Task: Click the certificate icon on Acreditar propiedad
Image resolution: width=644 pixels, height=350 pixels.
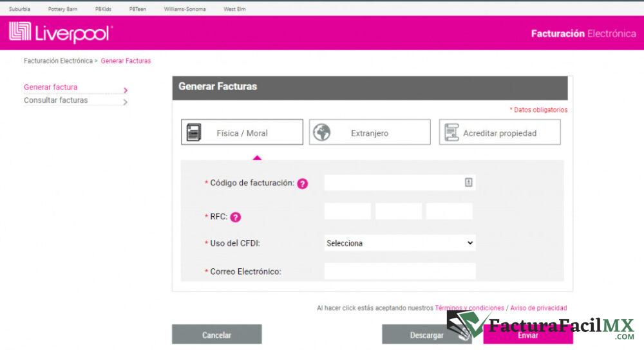Action: coord(451,133)
